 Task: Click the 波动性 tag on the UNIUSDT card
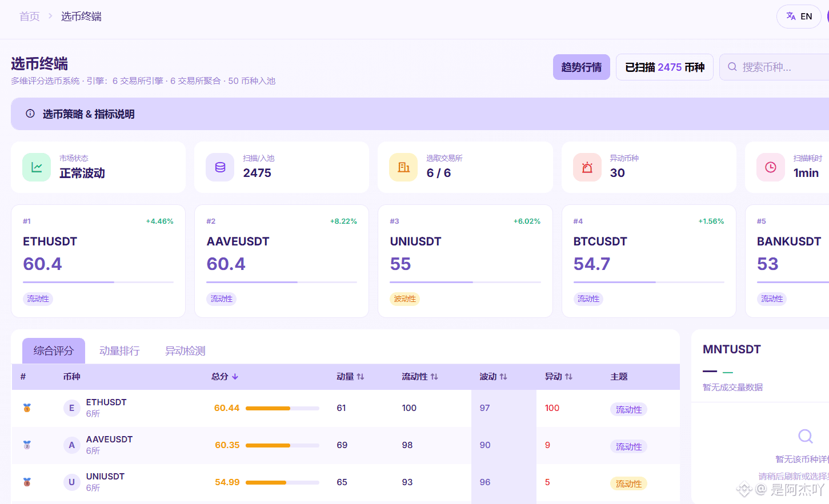click(405, 299)
